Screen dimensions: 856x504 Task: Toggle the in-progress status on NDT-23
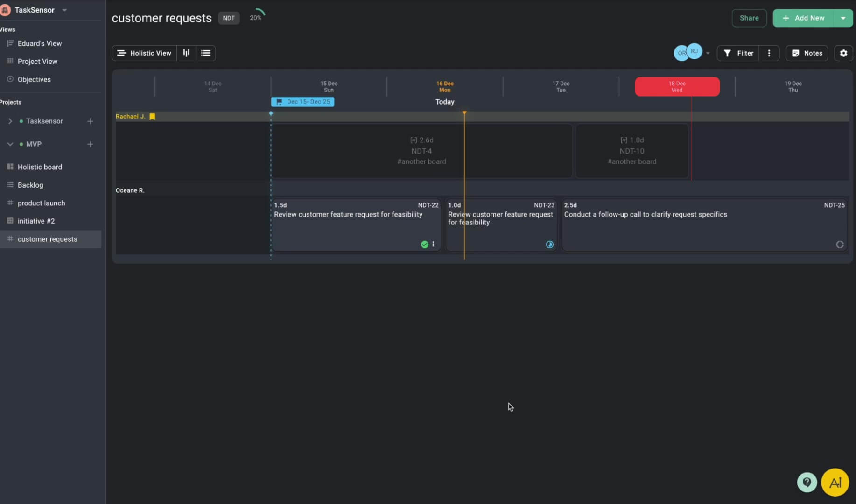coord(549,245)
